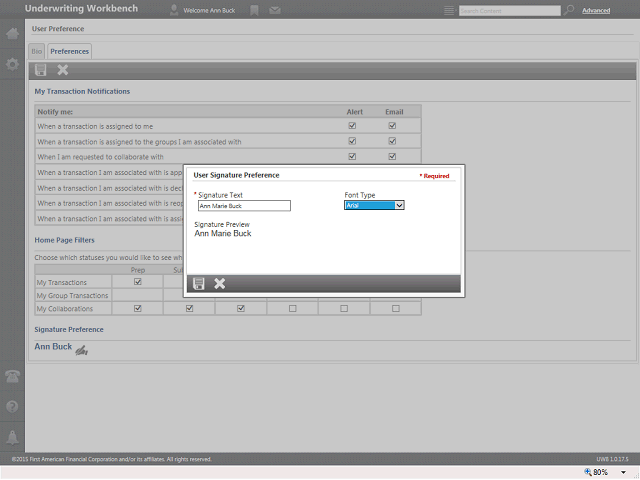Screen dimensions: 640x480
Task: Click the 80% zoom level text
Action: (600, 472)
